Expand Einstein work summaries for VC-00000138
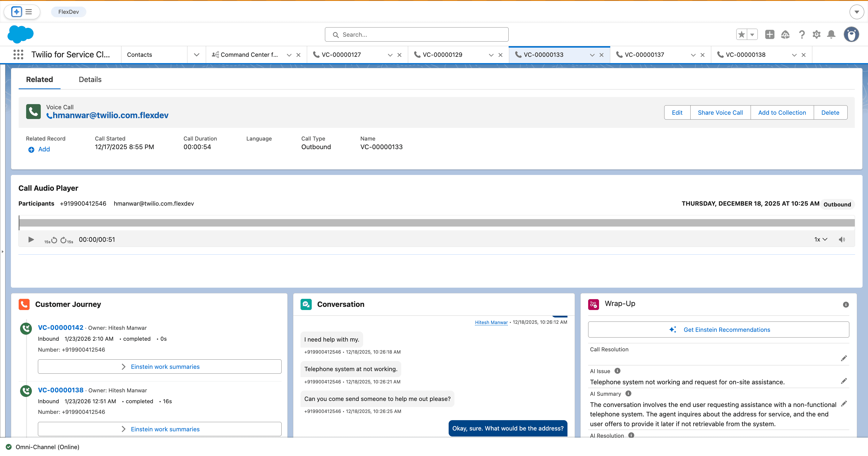The width and height of the screenshot is (868, 456). 160,429
